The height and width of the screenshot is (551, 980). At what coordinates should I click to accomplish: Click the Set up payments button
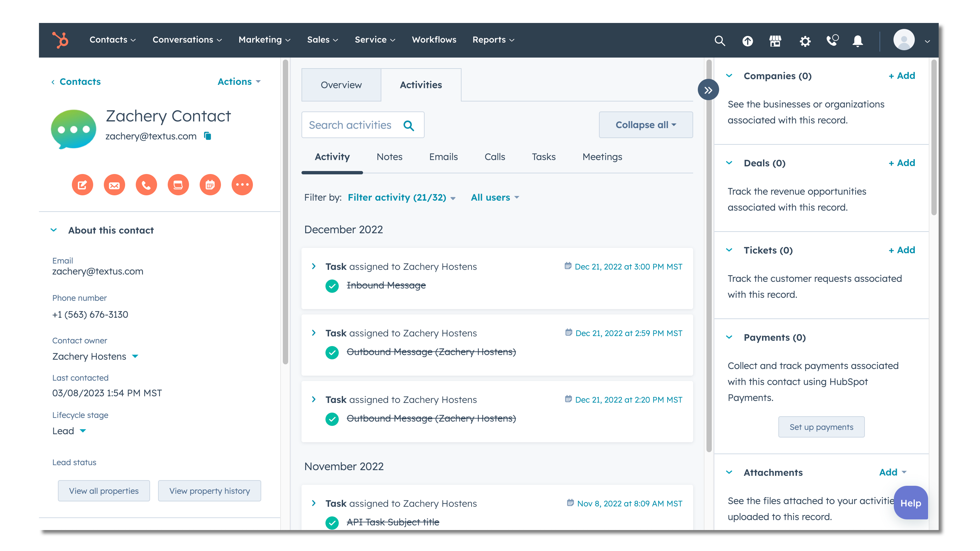click(x=821, y=427)
